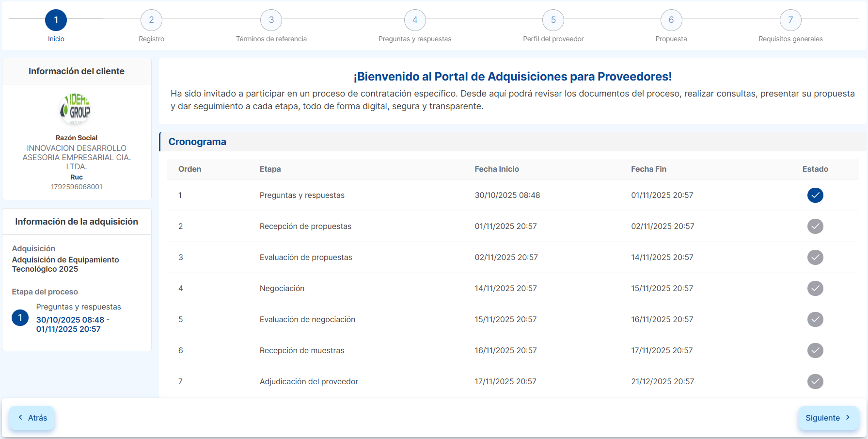Click the IDEH Group company logo

coord(76,109)
